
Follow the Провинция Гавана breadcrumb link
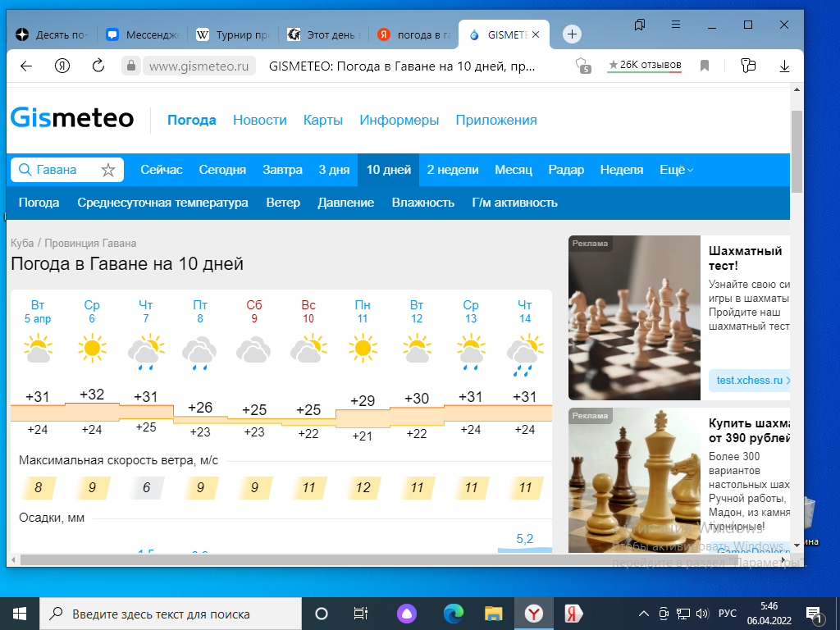pyautogui.click(x=90, y=243)
